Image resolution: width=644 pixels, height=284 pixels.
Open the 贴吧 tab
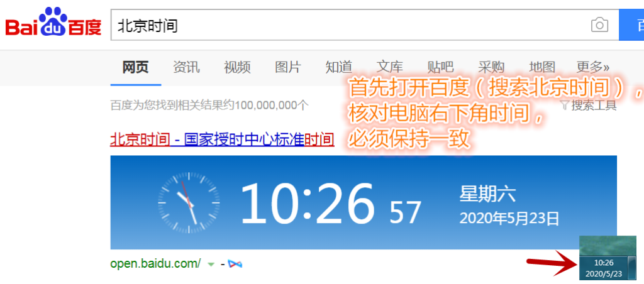pyautogui.click(x=440, y=67)
